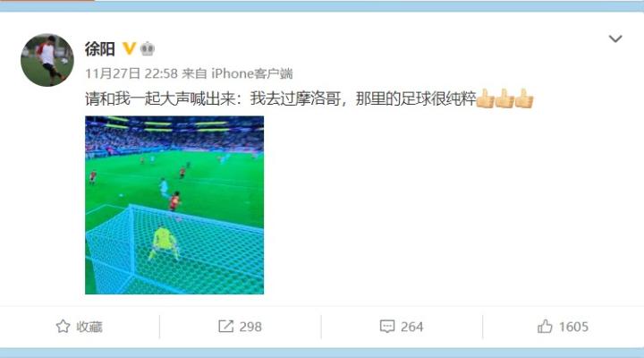Click the repost share icon
This screenshot has width=644, height=358.
225,327
